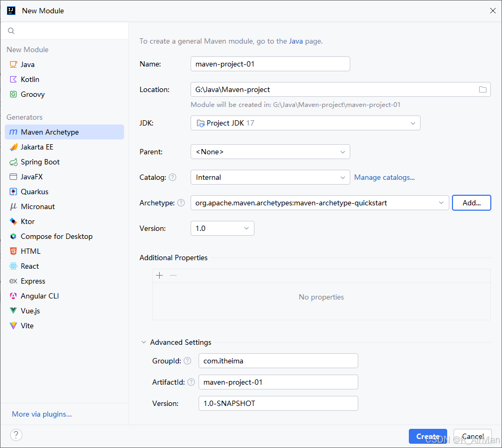This screenshot has height=448, width=502.
Task: Select Compose for Desktop generator
Action: (x=64, y=236)
